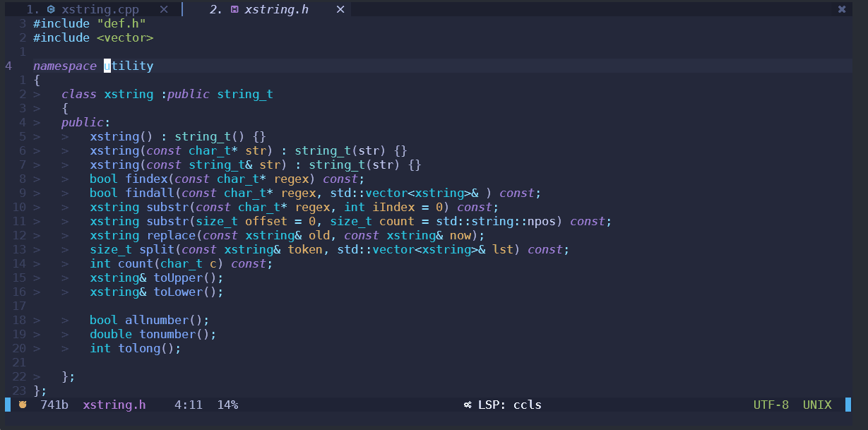
Task: Click the double return type of tonumber
Action: tap(111, 334)
